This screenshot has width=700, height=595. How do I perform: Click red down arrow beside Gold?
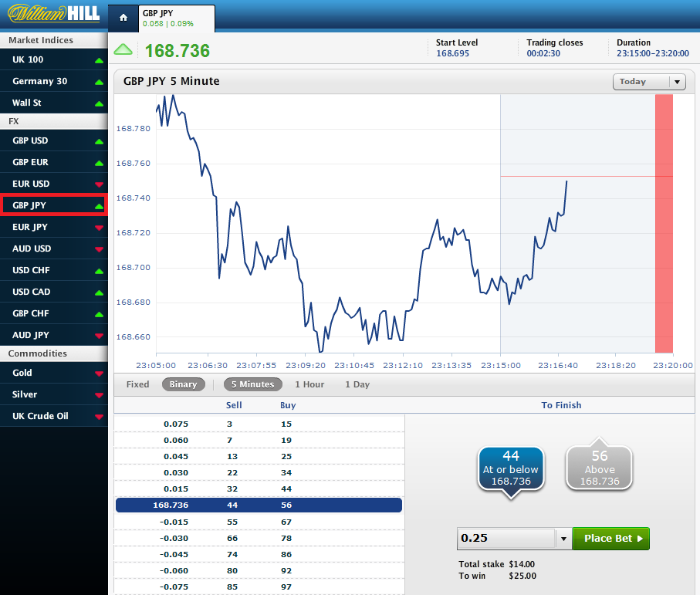[x=98, y=374]
